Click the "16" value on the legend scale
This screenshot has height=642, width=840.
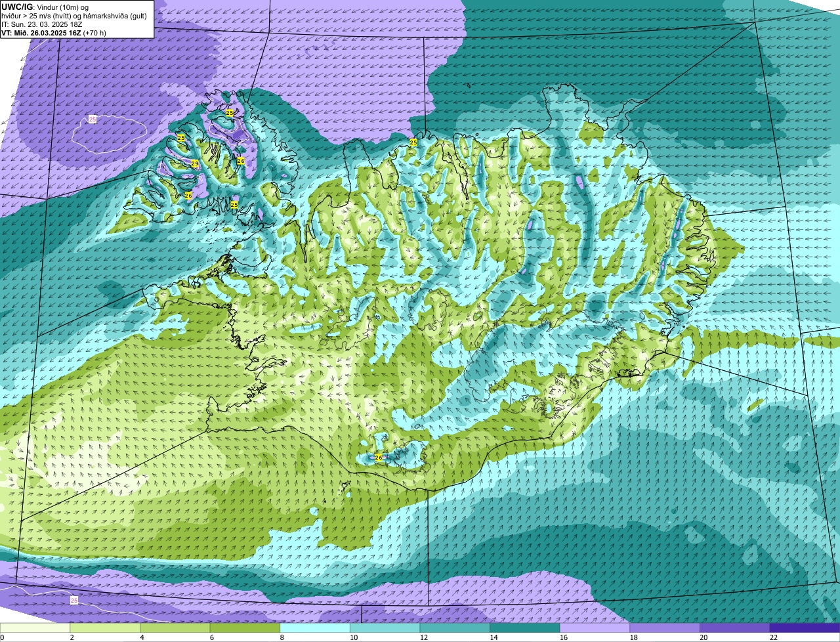coord(564,637)
